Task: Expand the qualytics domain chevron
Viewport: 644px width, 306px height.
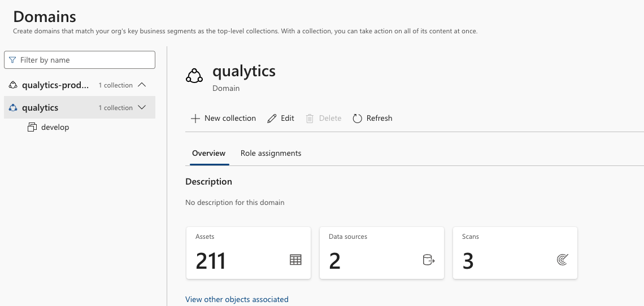Action: (x=142, y=107)
